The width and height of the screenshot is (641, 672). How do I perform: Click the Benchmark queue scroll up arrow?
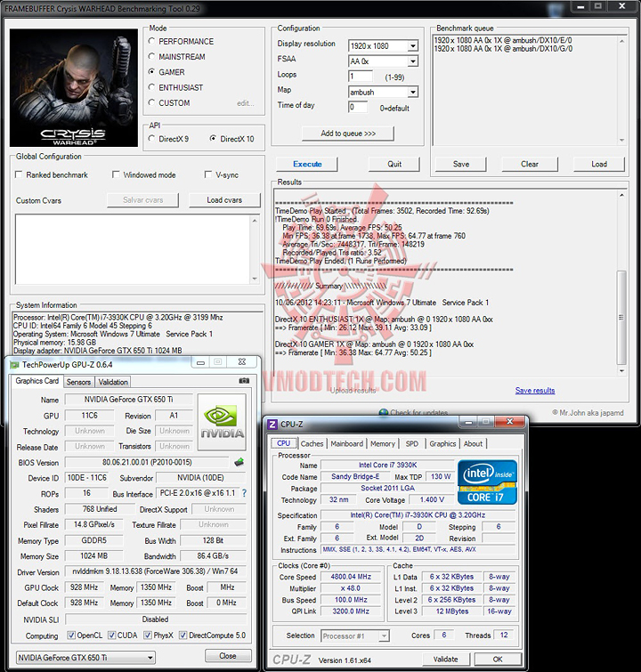coord(621,41)
